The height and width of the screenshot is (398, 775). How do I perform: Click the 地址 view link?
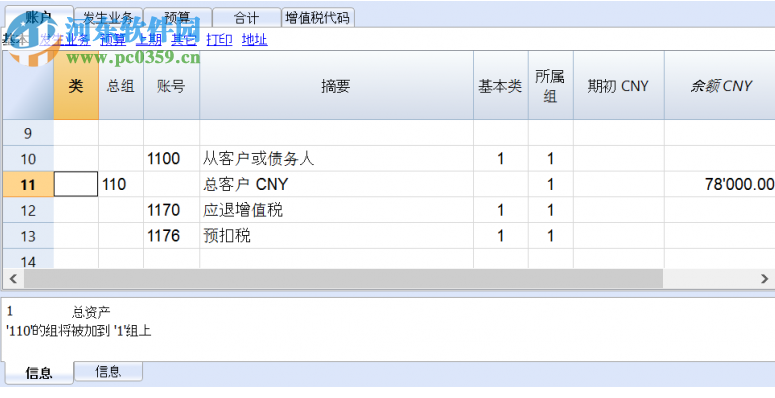(255, 40)
